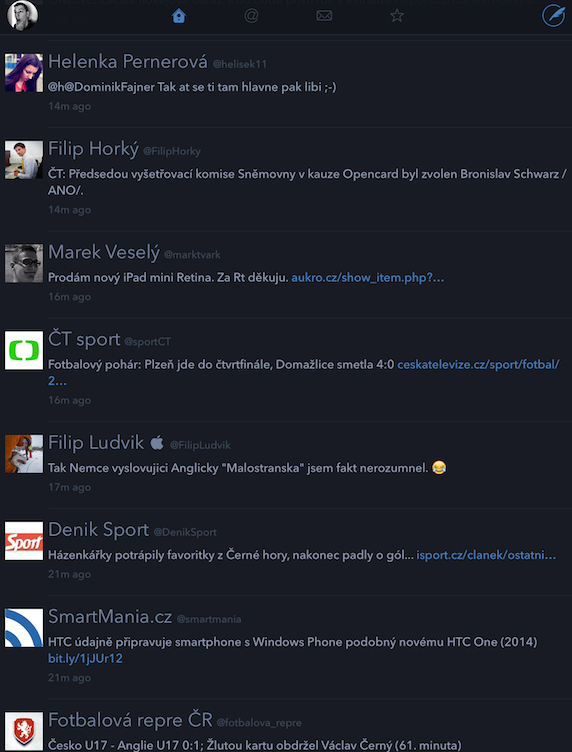The width and height of the screenshot is (572, 752).
Task: Open Helenka Pernerová's profile name
Action: click(128, 62)
